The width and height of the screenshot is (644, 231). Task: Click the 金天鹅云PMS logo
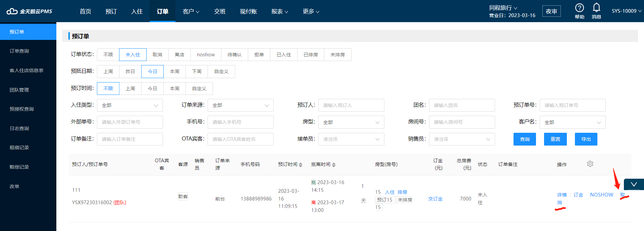click(x=30, y=11)
